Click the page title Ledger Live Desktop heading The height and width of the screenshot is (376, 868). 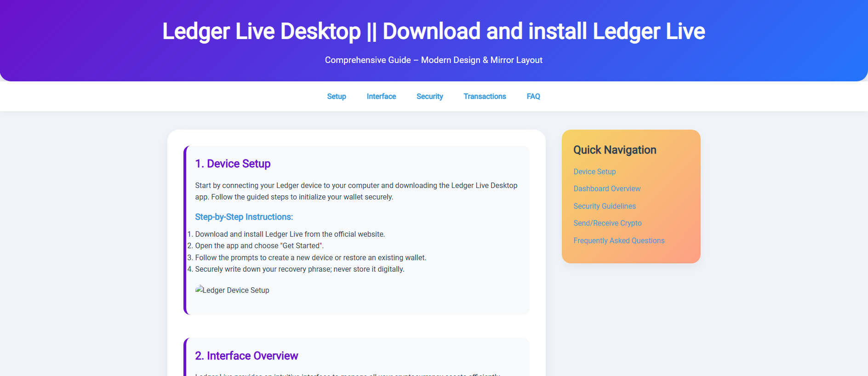[434, 31]
